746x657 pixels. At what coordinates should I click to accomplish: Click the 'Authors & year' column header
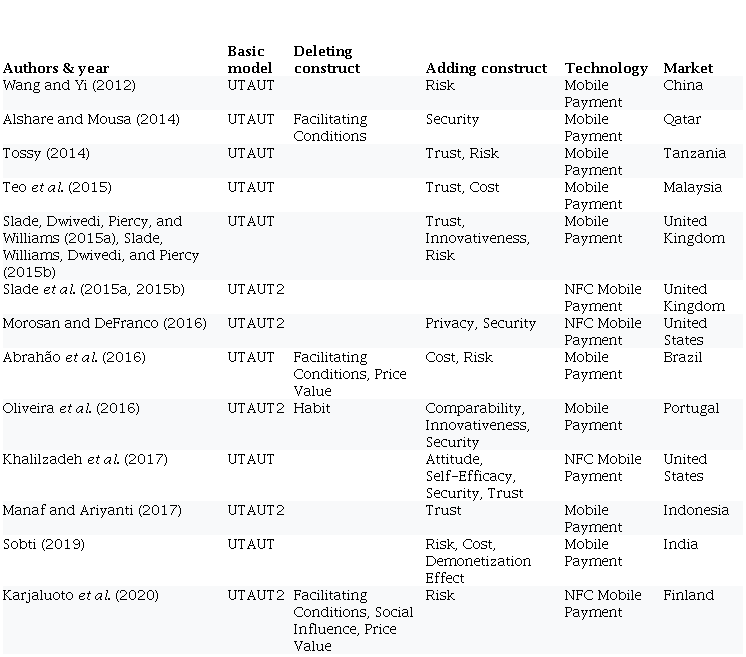pos(55,68)
